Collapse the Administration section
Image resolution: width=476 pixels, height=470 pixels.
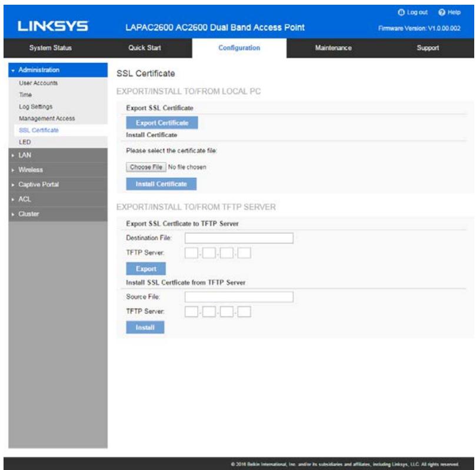pos(58,70)
